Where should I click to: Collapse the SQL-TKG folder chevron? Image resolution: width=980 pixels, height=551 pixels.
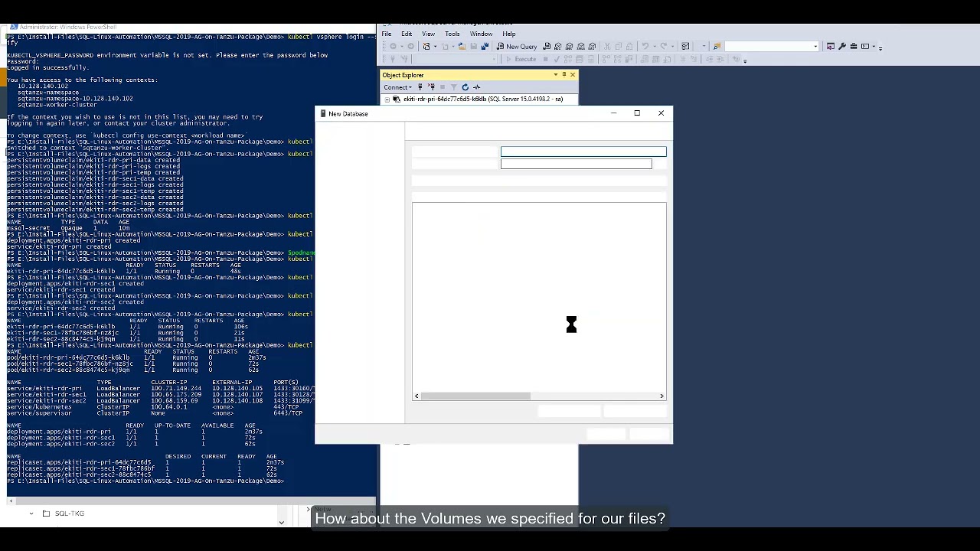point(31,514)
